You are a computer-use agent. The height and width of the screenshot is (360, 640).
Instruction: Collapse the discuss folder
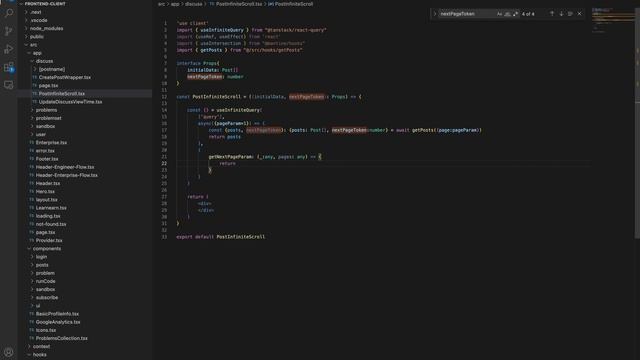point(44,61)
